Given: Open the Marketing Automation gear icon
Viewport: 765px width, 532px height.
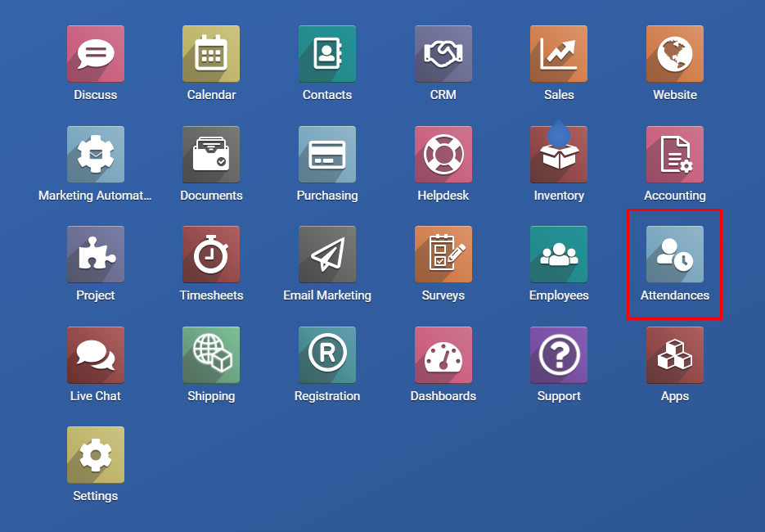Looking at the screenshot, I should (x=96, y=154).
